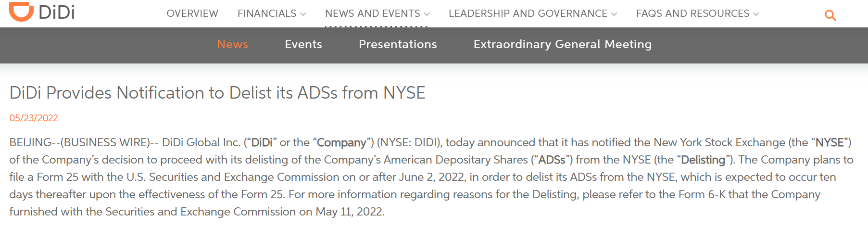Expand Leadership and Governance chevron
868x228 pixels.
tap(614, 14)
